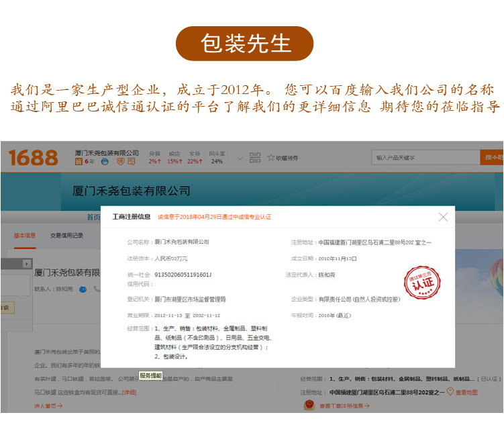Click the 诚信通 badge before 6年

[79, 162]
